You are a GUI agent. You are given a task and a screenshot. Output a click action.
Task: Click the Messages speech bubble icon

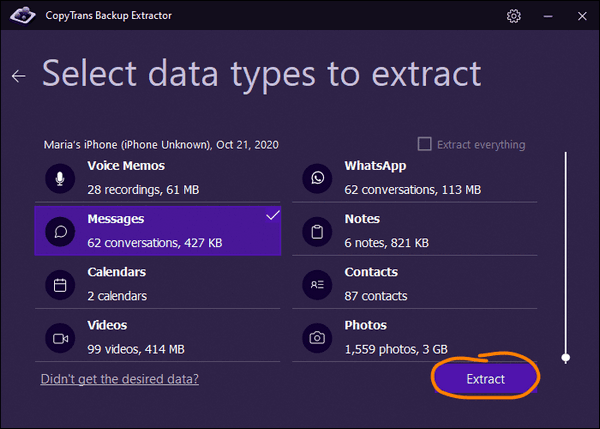click(x=60, y=232)
